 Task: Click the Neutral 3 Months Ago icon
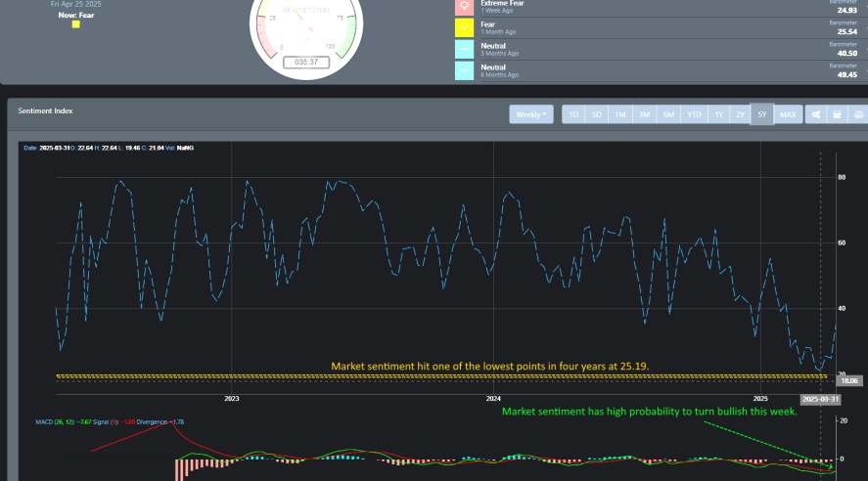pyautogui.click(x=465, y=49)
